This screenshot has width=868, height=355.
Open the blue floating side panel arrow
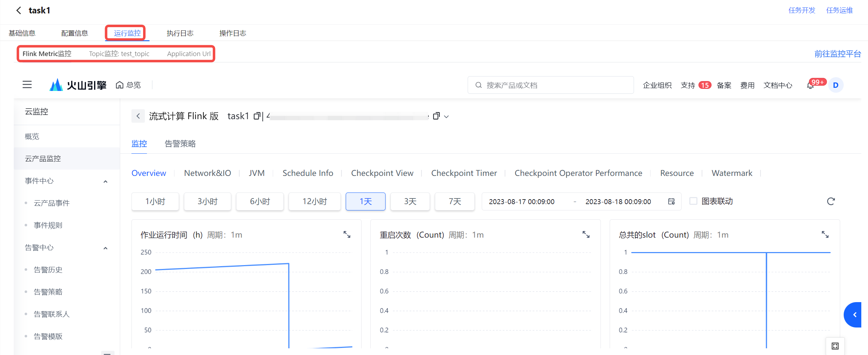point(854,315)
